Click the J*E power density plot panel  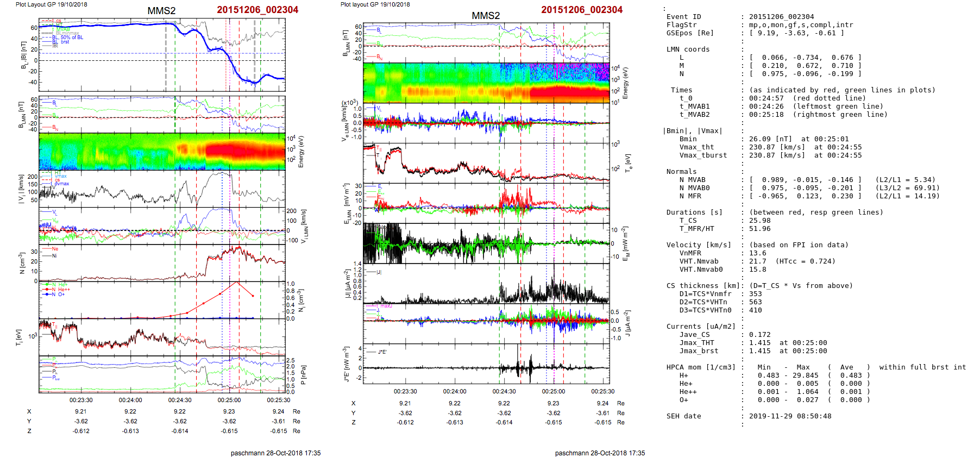[486, 364]
